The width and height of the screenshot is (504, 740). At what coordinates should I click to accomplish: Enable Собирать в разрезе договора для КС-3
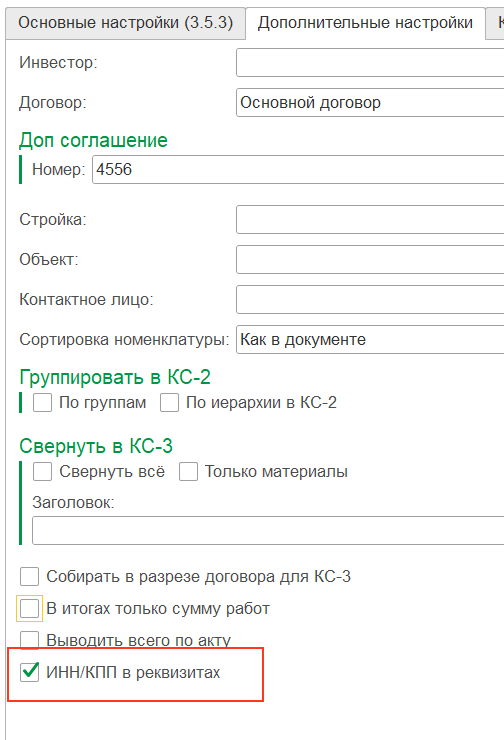click(30, 577)
